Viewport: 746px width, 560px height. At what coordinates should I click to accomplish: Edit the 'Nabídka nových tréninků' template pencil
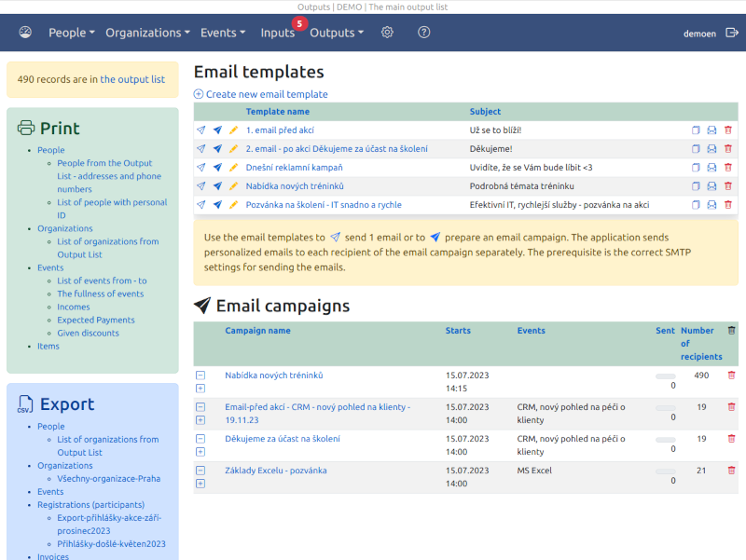pos(233,186)
